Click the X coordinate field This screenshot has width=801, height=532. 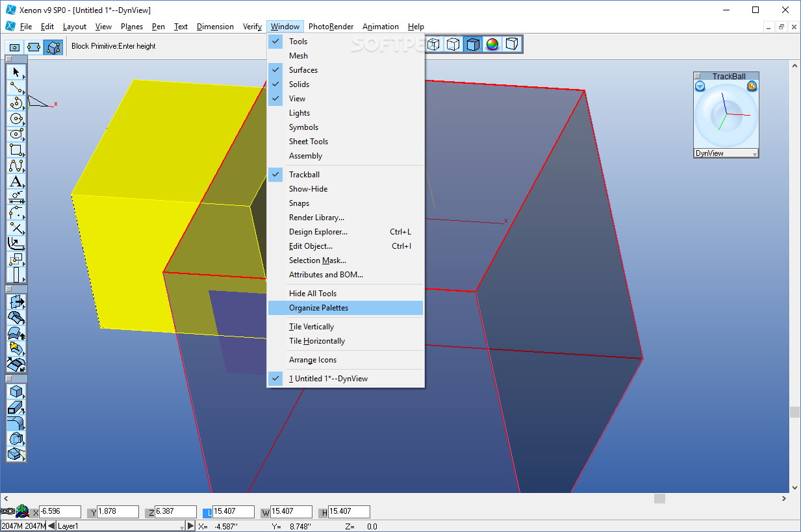[x=60, y=512]
